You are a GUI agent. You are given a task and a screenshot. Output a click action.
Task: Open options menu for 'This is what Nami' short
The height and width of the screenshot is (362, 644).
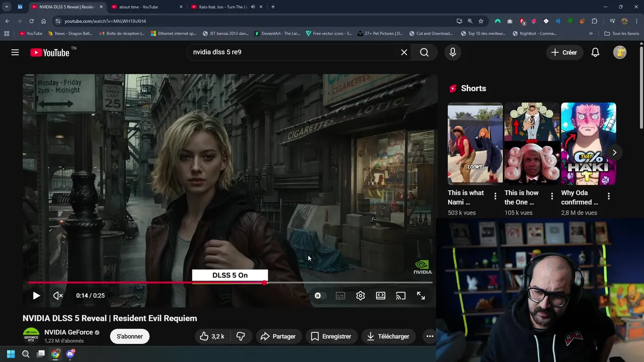[x=495, y=196]
